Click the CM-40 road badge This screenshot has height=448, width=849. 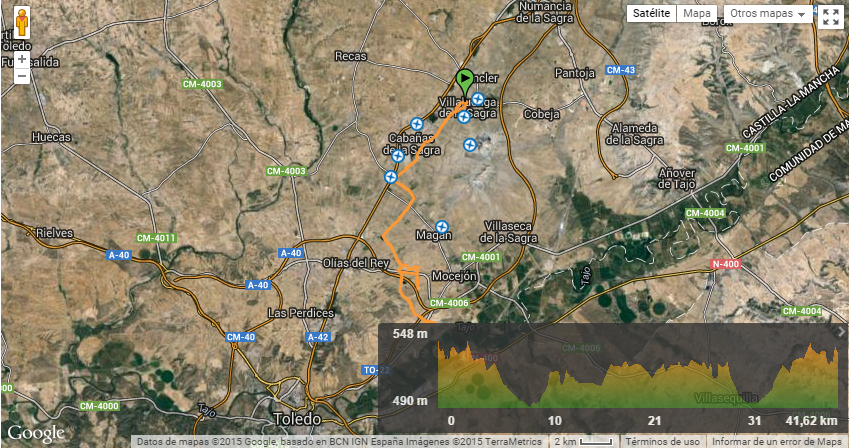(x=241, y=337)
